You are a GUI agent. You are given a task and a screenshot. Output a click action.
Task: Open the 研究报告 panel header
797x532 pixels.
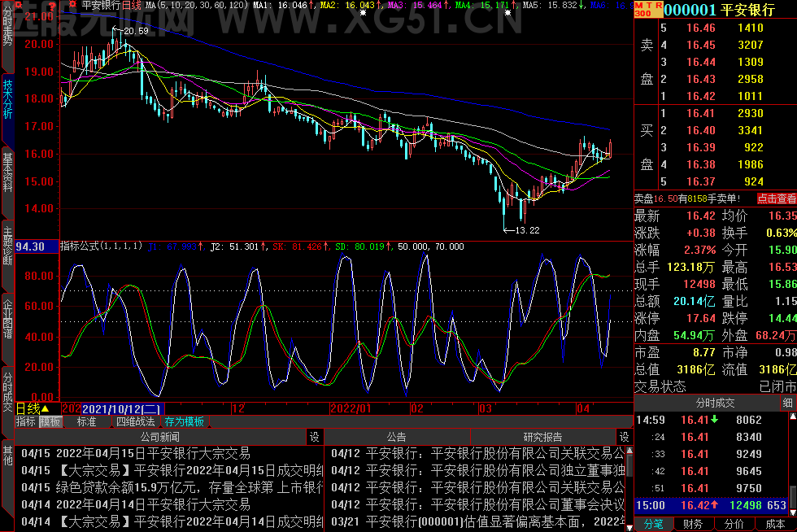point(543,437)
